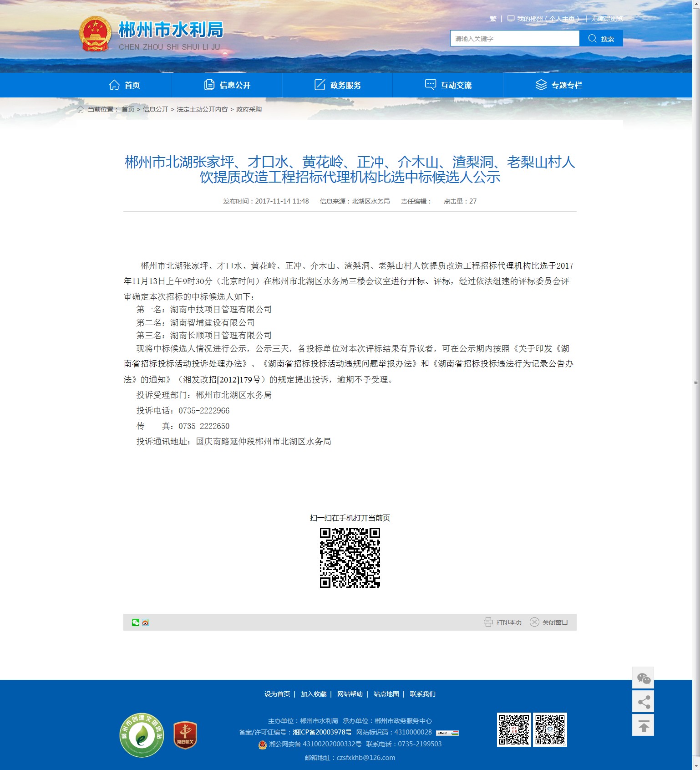The height and width of the screenshot is (770, 700).
Task: Click the floating back-to-top arrow button
Action: [643, 725]
